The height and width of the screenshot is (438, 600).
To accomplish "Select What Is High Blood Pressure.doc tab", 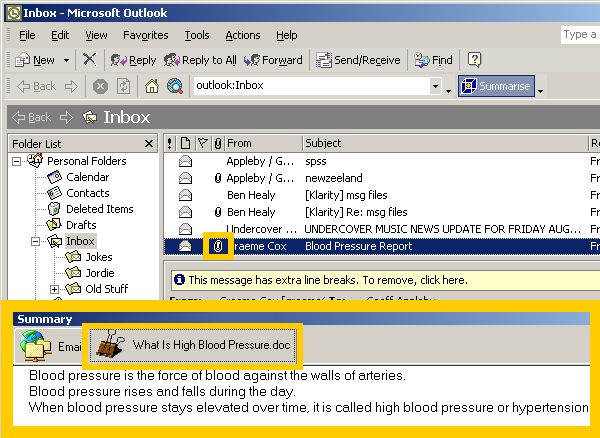I will click(192, 345).
